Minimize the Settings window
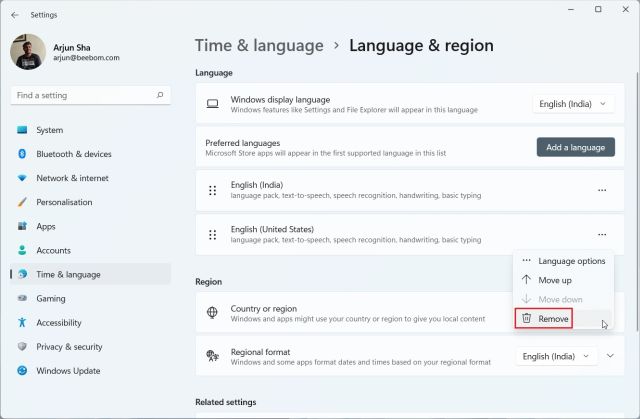 click(571, 9)
